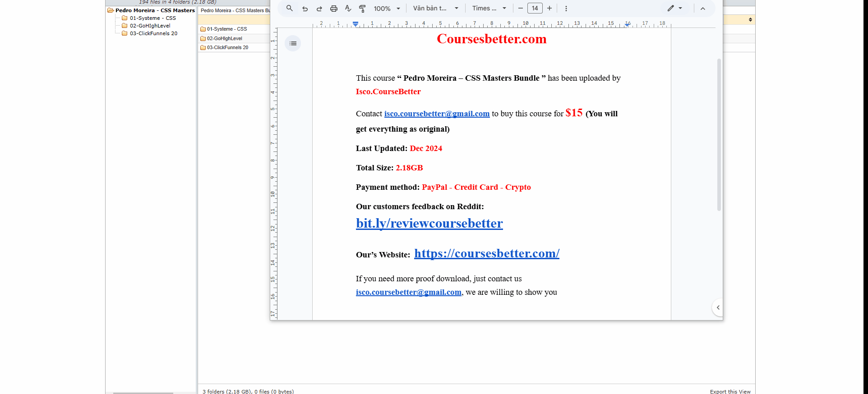Decrease the font size
The height and width of the screenshot is (394, 868).
tap(520, 8)
